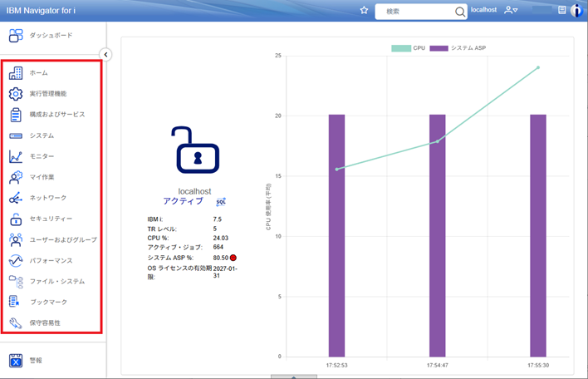Click the SQL icon beside アクティブ
The width and height of the screenshot is (588, 379).
coord(221,202)
